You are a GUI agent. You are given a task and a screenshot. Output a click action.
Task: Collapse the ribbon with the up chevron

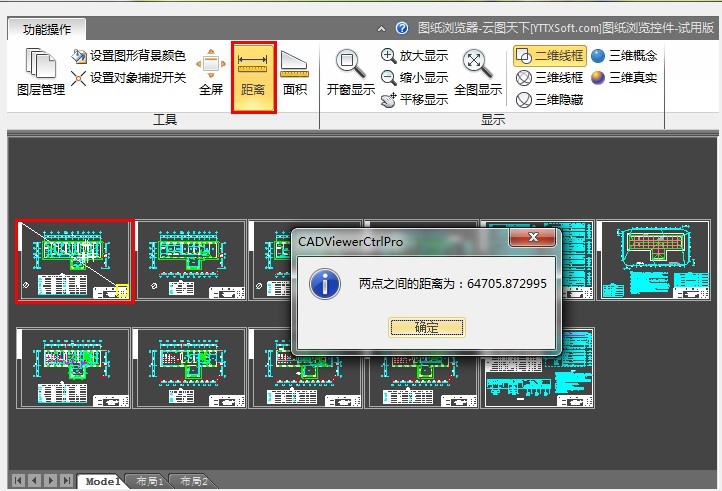click(381, 29)
